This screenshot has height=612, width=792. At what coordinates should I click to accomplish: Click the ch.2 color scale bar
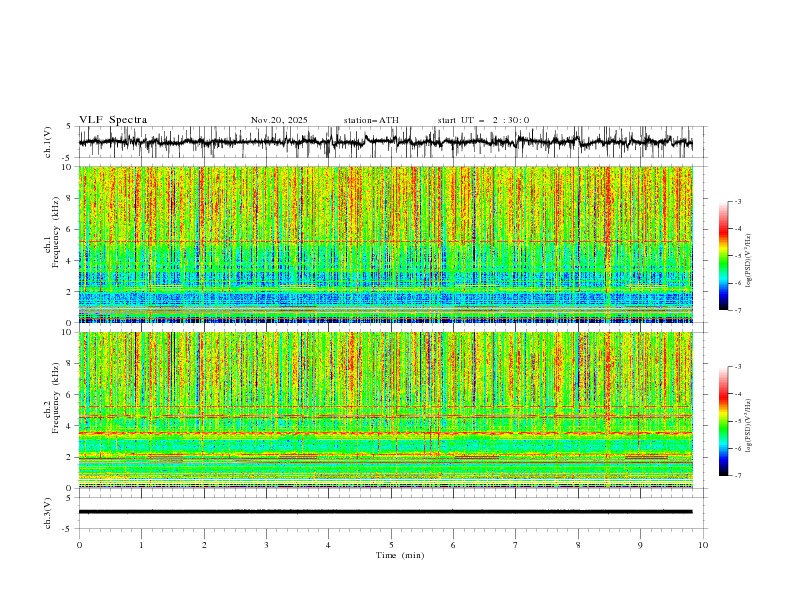[x=723, y=421]
